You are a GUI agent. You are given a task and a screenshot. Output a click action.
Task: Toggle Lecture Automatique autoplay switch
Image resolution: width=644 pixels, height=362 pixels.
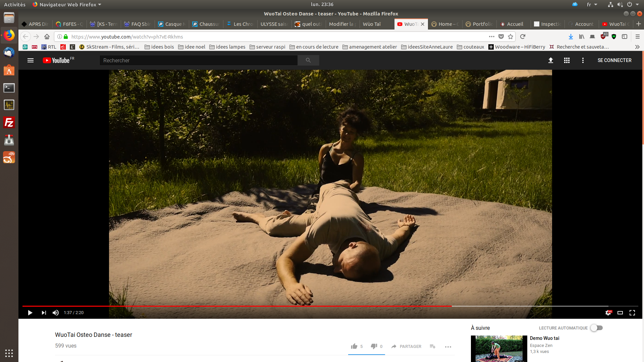[597, 328]
